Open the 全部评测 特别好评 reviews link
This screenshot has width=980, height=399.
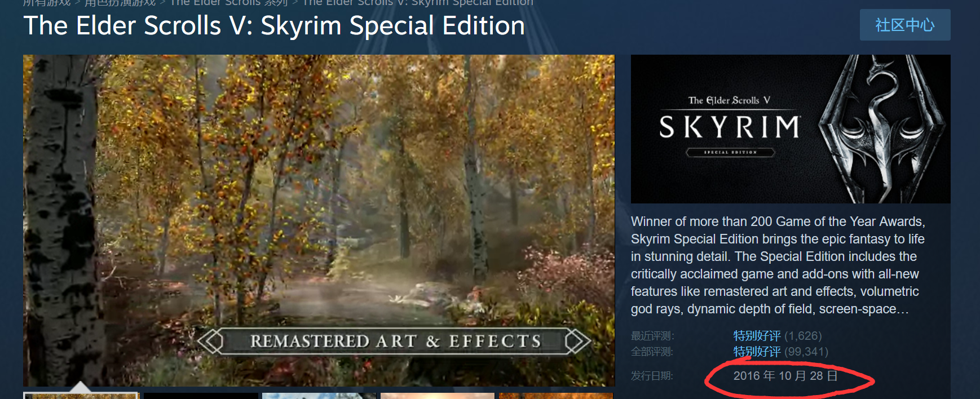coord(757,352)
